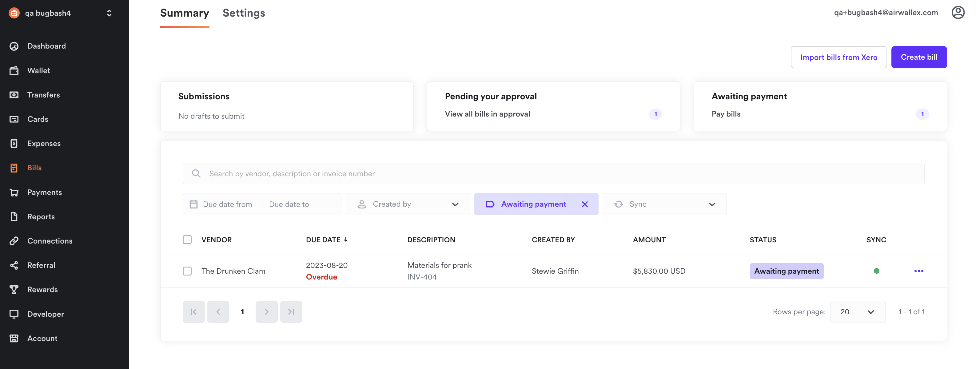
Task: Click Import bills from Xero
Action: (838, 57)
